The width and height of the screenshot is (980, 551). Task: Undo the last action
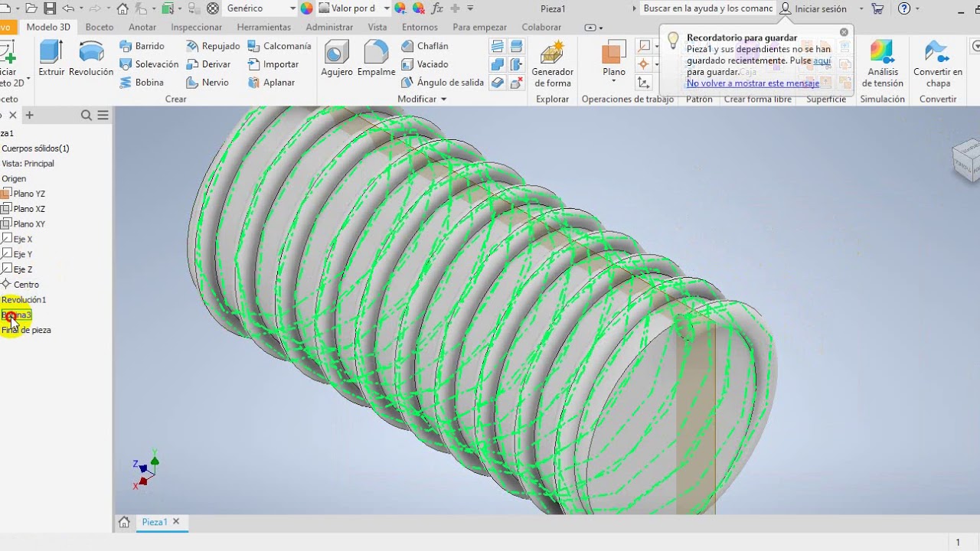tap(68, 8)
